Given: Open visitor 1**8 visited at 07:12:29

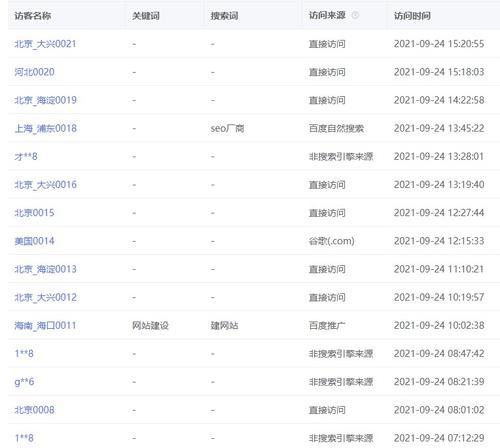Looking at the screenshot, I should (x=24, y=438).
